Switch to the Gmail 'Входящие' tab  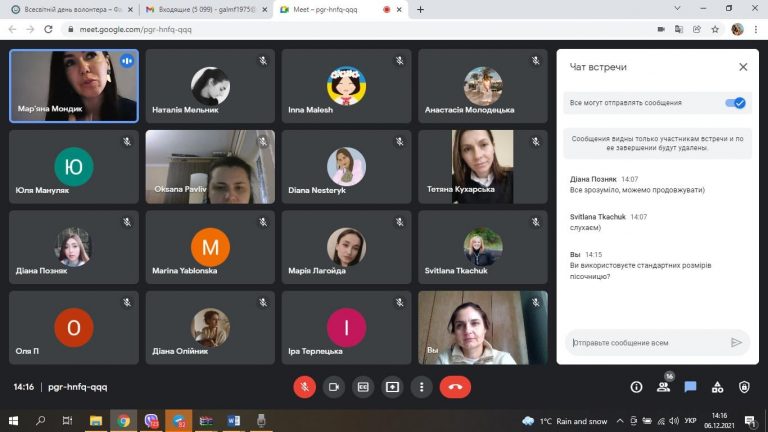(199, 9)
